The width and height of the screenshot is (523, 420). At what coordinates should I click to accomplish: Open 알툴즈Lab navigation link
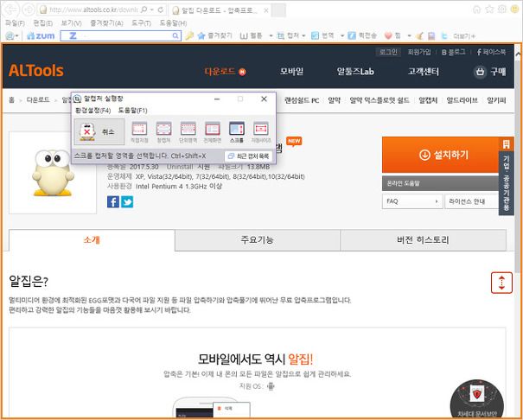(x=355, y=72)
